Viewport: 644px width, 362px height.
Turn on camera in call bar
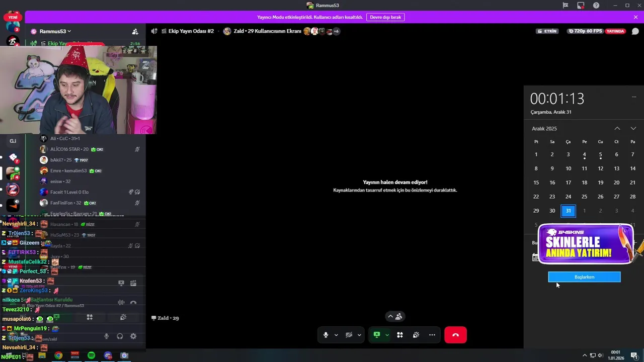pyautogui.click(x=349, y=335)
